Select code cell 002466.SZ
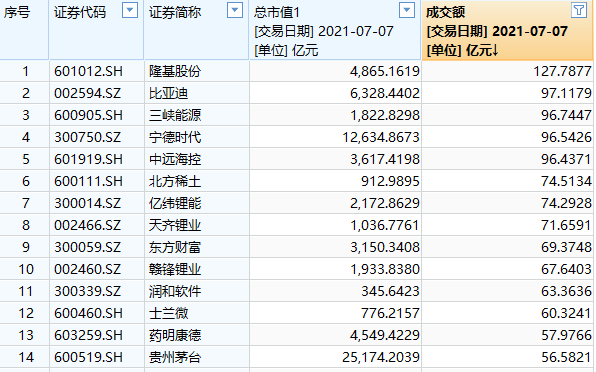This screenshot has height=372, width=596. [97, 225]
